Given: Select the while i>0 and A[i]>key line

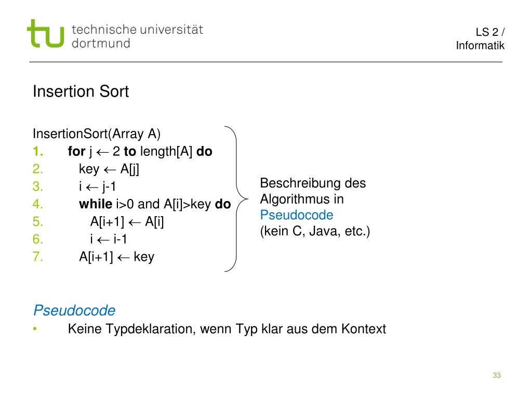Looking at the screenshot, I should coord(155,204).
